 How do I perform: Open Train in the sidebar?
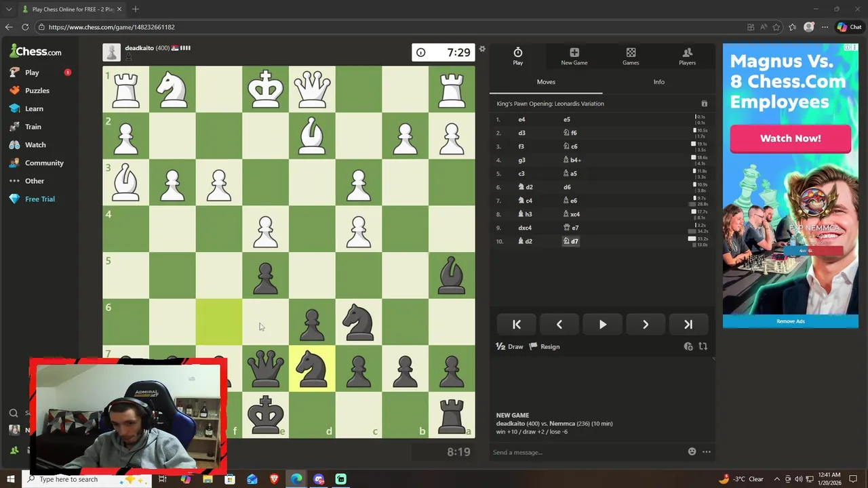pyautogui.click(x=26, y=127)
